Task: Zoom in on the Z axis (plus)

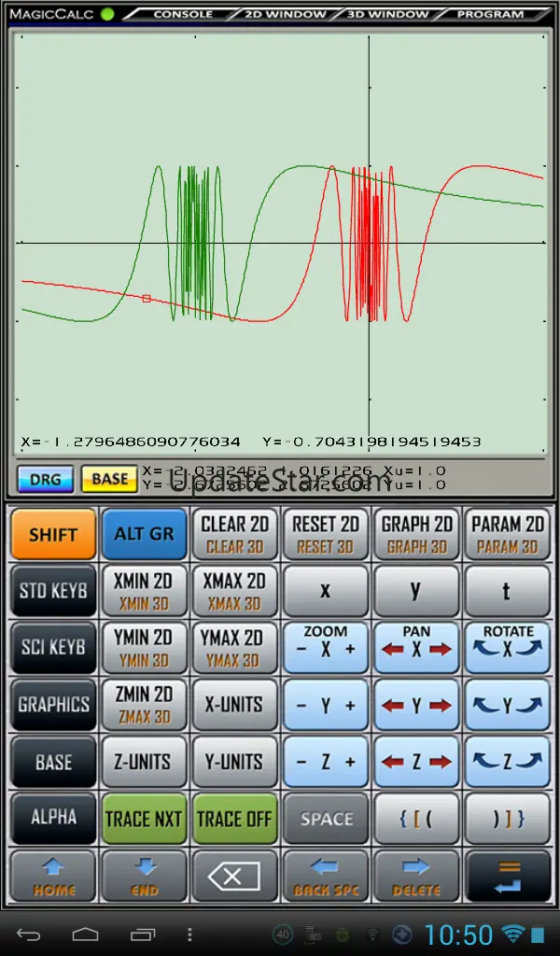Action: [350, 762]
